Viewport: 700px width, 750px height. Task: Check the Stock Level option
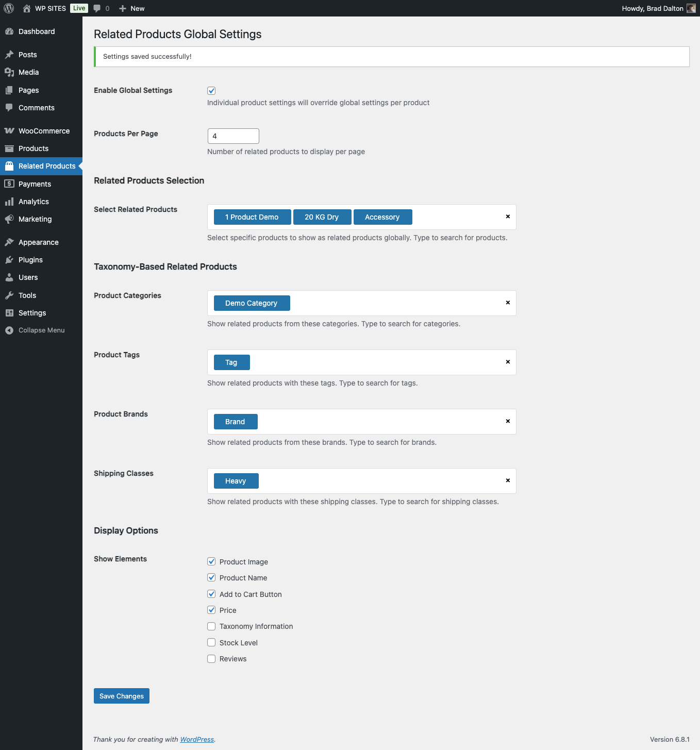click(211, 642)
